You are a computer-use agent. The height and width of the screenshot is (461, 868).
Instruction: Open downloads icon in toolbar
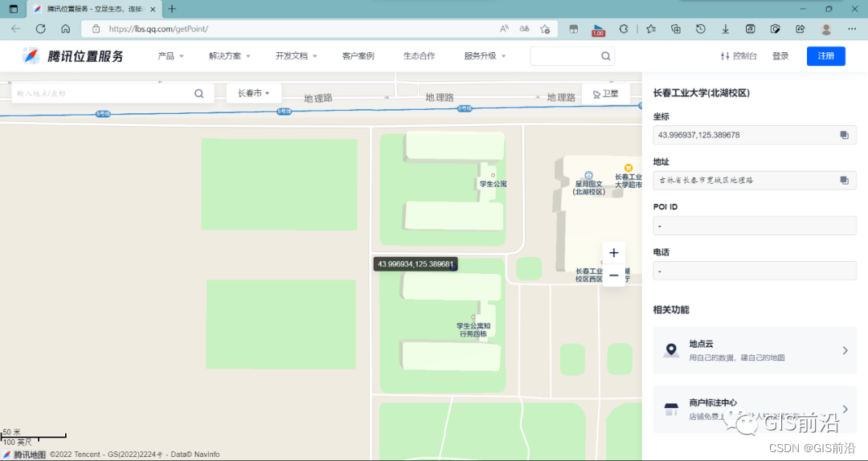(725, 29)
